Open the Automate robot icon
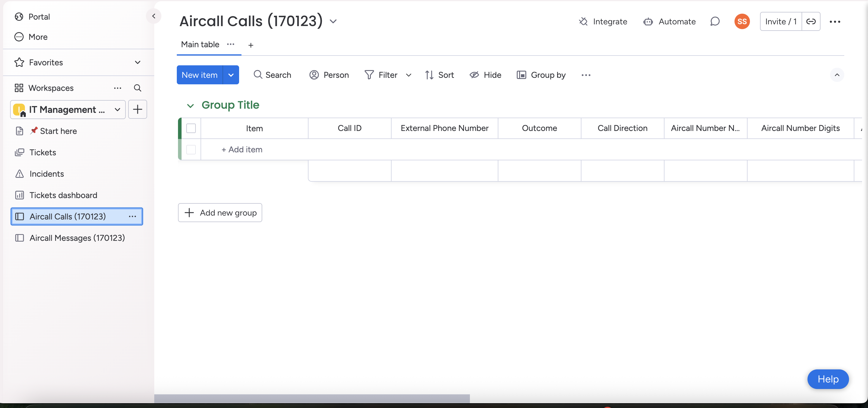868x408 pixels. pyautogui.click(x=648, y=22)
